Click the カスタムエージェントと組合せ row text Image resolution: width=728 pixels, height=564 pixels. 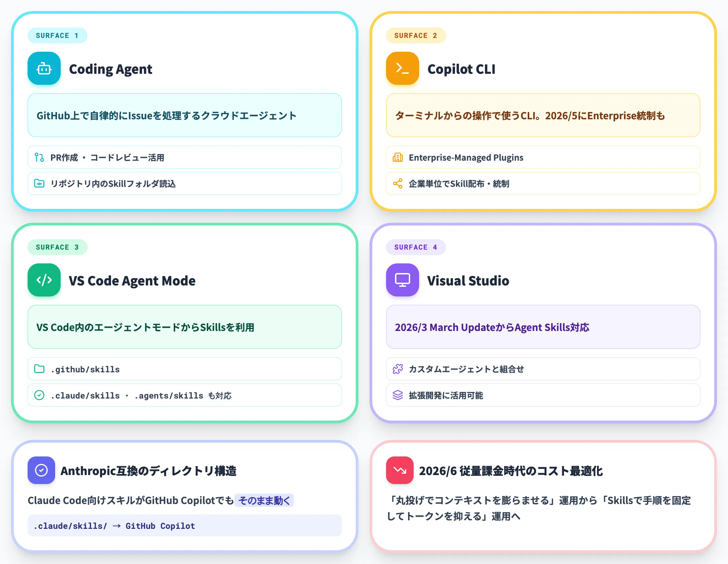[466, 369]
